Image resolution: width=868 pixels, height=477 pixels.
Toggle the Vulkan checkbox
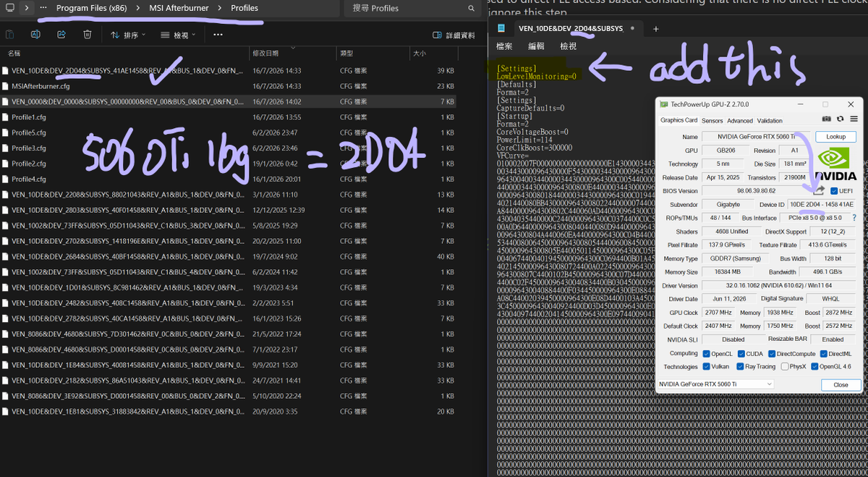pos(706,367)
